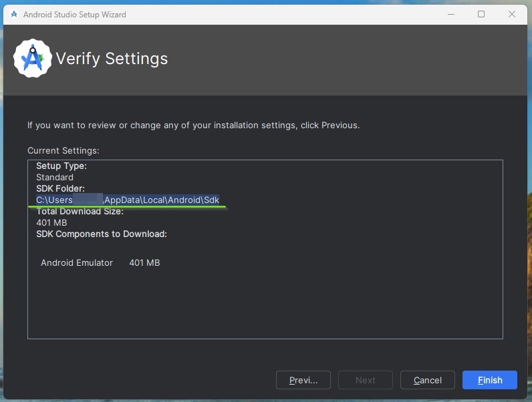Minimize the Setup Wizard window

pos(451,14)
